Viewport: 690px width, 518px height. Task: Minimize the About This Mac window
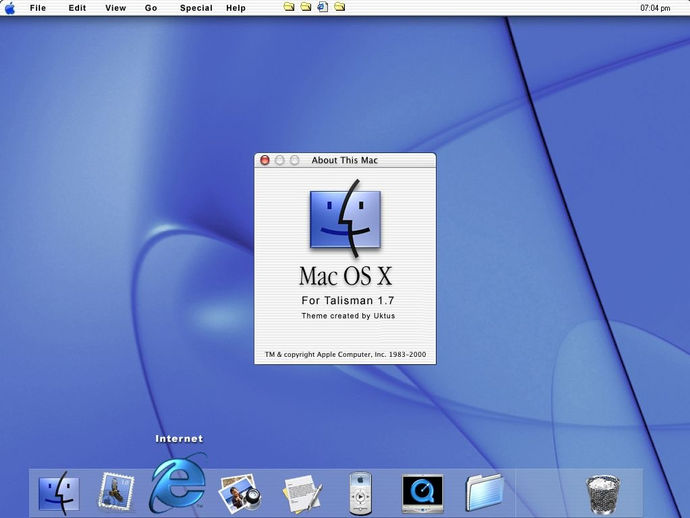point(280,160)
